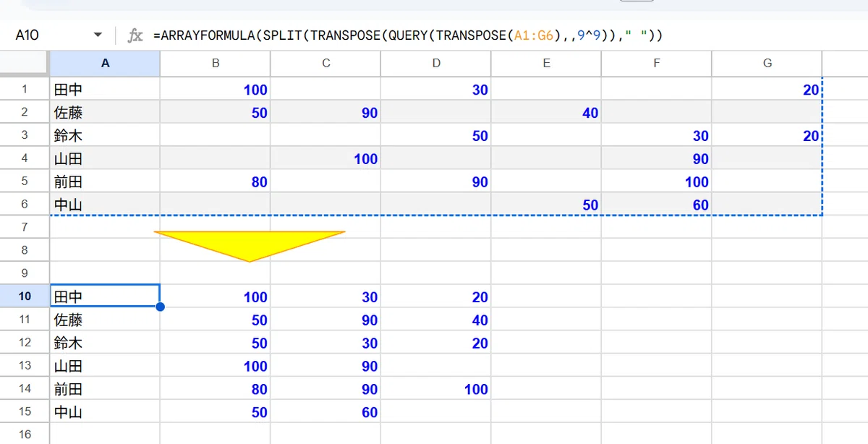Select row 9 header

pos(25,273)
